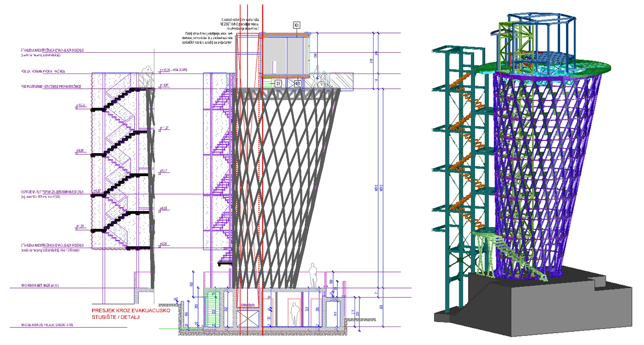644x345 pixels.
Task: Click the +13.37 elevation marker on the staircase
Action: coord(81,105)
